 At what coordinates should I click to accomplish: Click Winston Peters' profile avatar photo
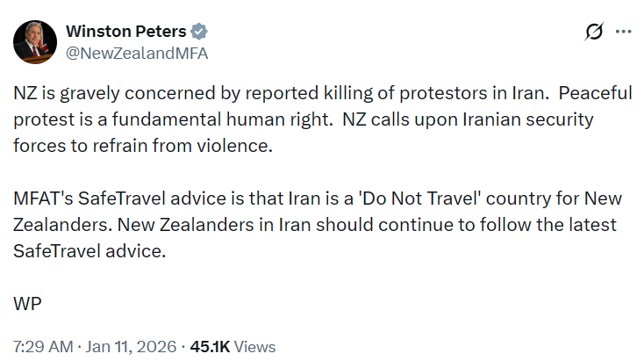click(x=33, y=41)
